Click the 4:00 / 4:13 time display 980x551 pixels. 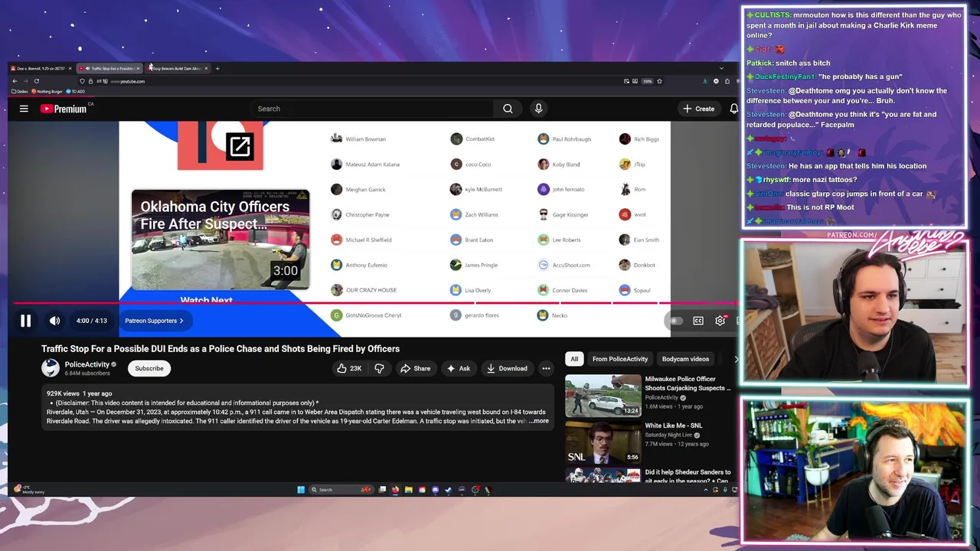pyautogui.click(x=92, y=321)
